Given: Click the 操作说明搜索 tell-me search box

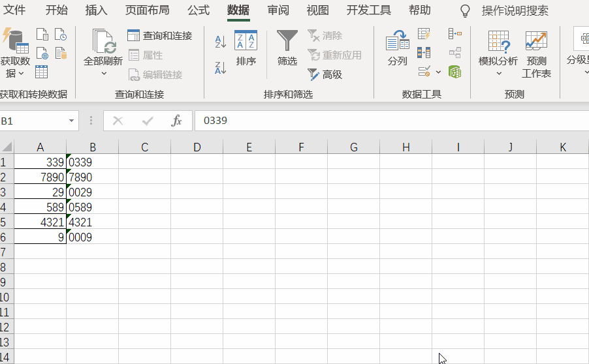Looking at the screenshot, I should [515, 10].
